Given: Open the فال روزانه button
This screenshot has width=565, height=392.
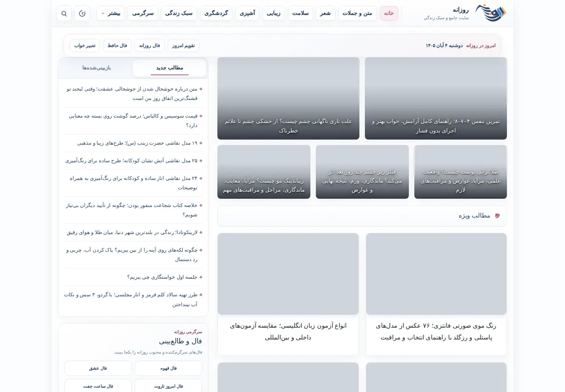Looking at the screenshot, I should [149, 45].
